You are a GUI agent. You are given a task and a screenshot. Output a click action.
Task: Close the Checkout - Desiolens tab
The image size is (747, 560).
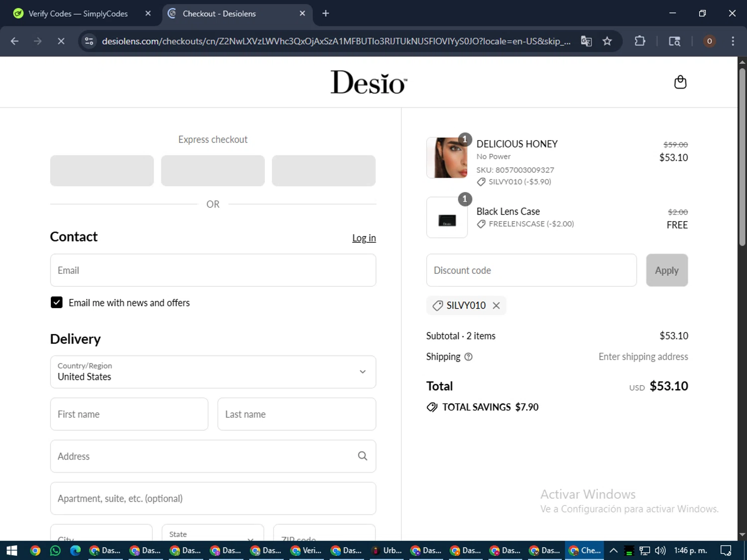coord(302,13)
